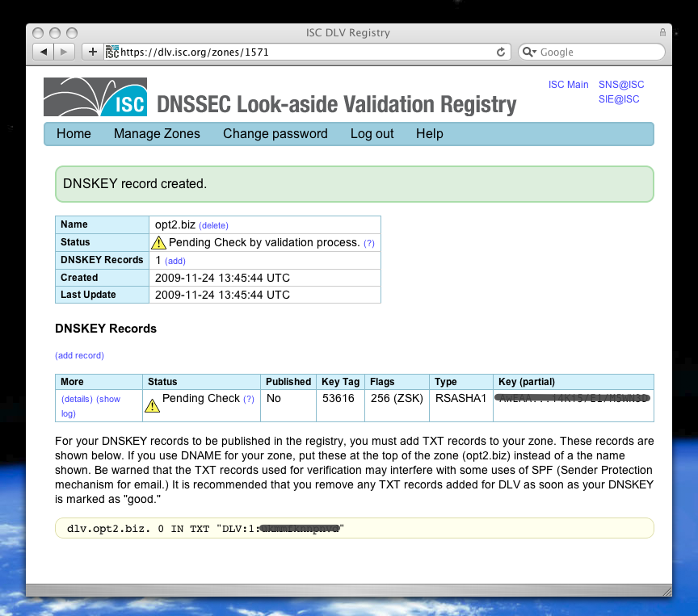Image resolution: width=698 pixels, height=616 pixels.
Task: Click the Flags value 256 (ZSK)
Action: click(397, 398)
